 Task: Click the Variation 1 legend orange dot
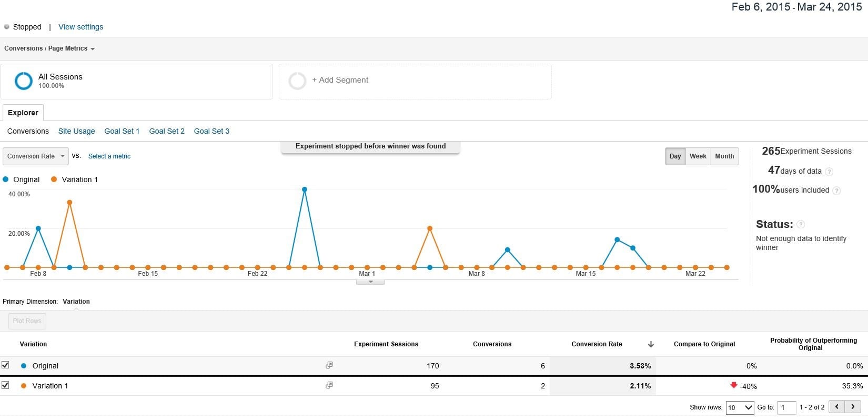point(54,179)
